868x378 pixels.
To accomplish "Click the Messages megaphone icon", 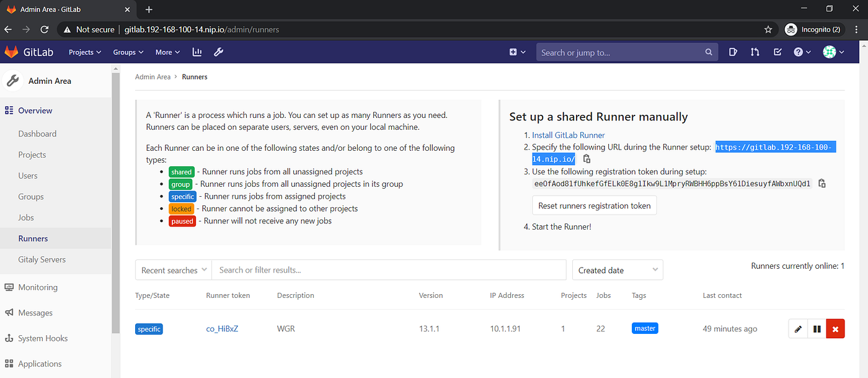I will tap(9, 313).
